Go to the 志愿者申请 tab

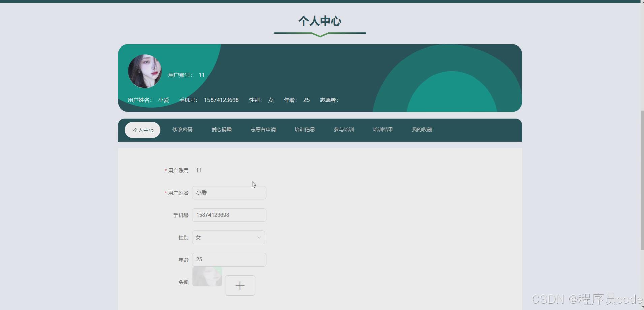click(x=263, y=130)
